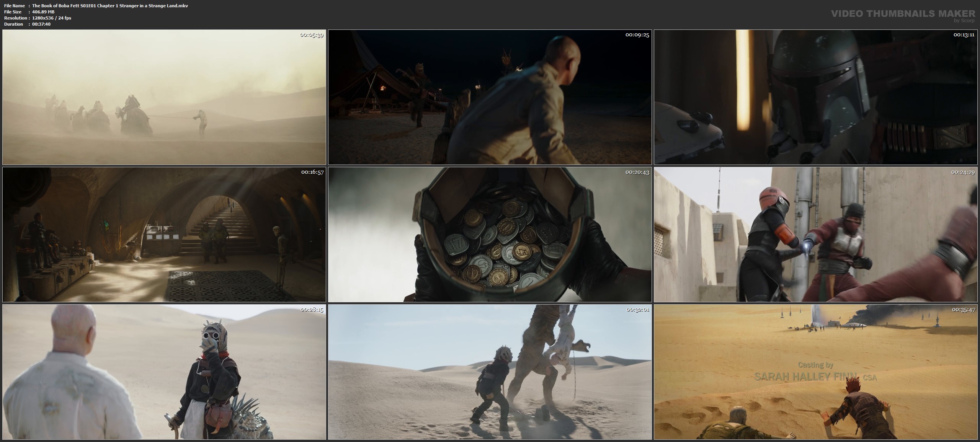Open the Tusken Raider thumbnail at 00:28:15
Image resolution: width=980 pixels, height=442 pixels.
(164, 372)
